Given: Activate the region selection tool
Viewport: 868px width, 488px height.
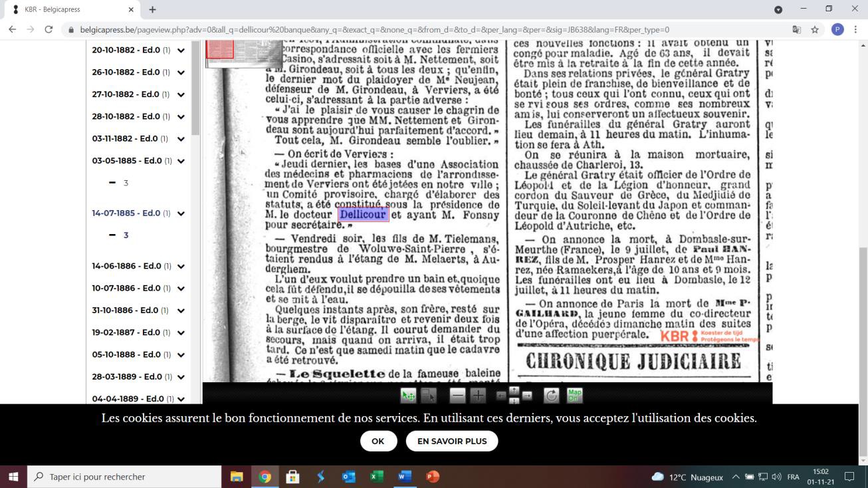Looking at the screenshot, I should pos(429,396).
